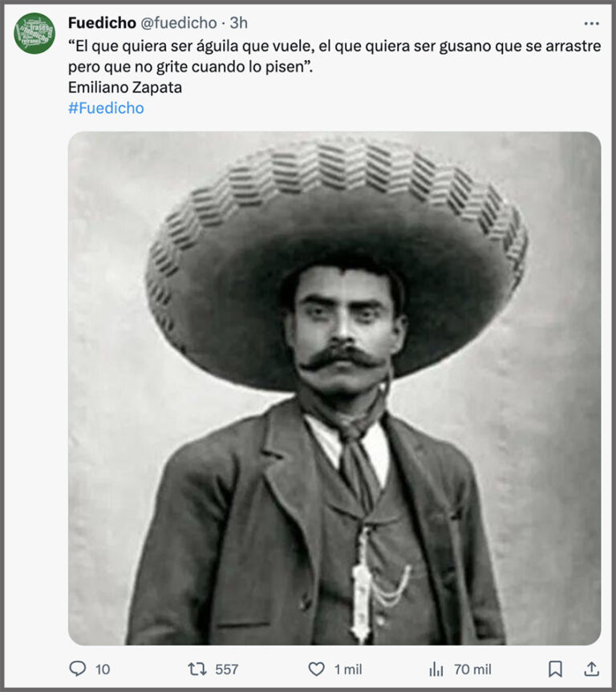Bookmark this tweet
Screen dimensions: 616x692
pyautogui.click(x=555, y=669)
